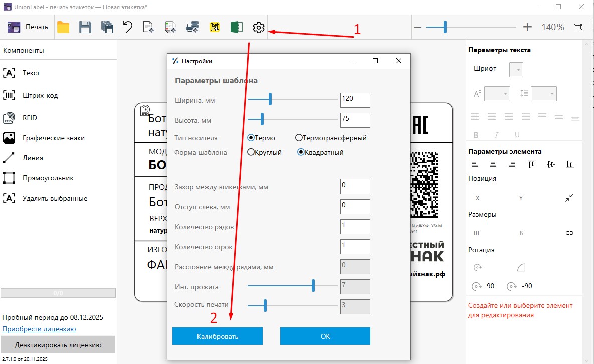Click the link proportions chain icon
594x364 pixels.
click(x=569, y=233)
